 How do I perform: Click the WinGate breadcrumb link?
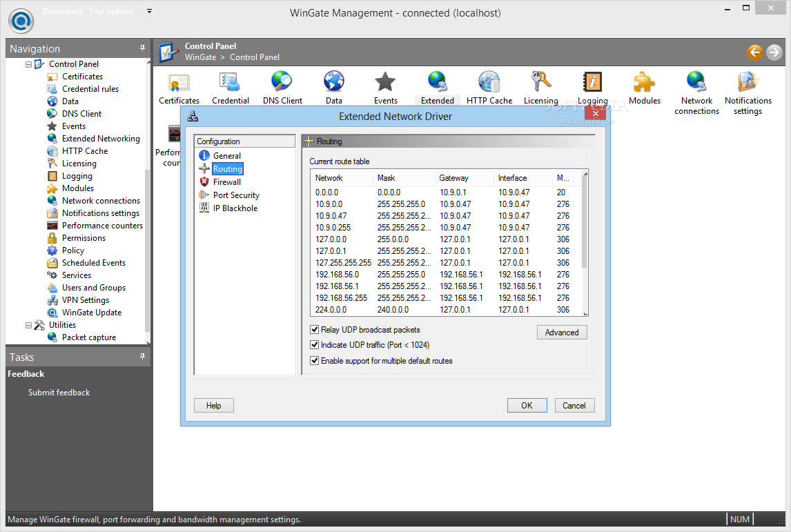coord(200,57)
